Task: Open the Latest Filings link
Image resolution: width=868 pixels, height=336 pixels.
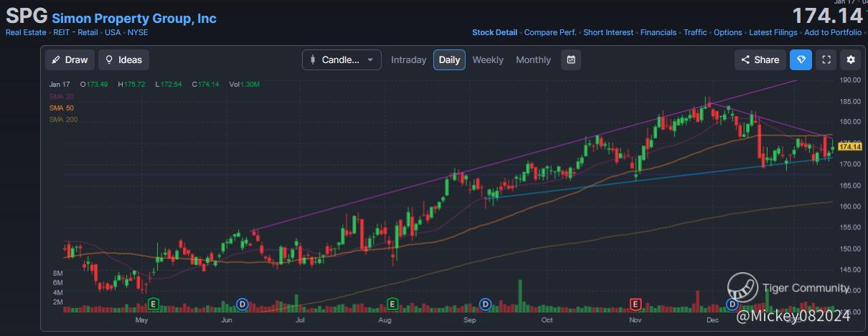Action: [x=773, y=32]
